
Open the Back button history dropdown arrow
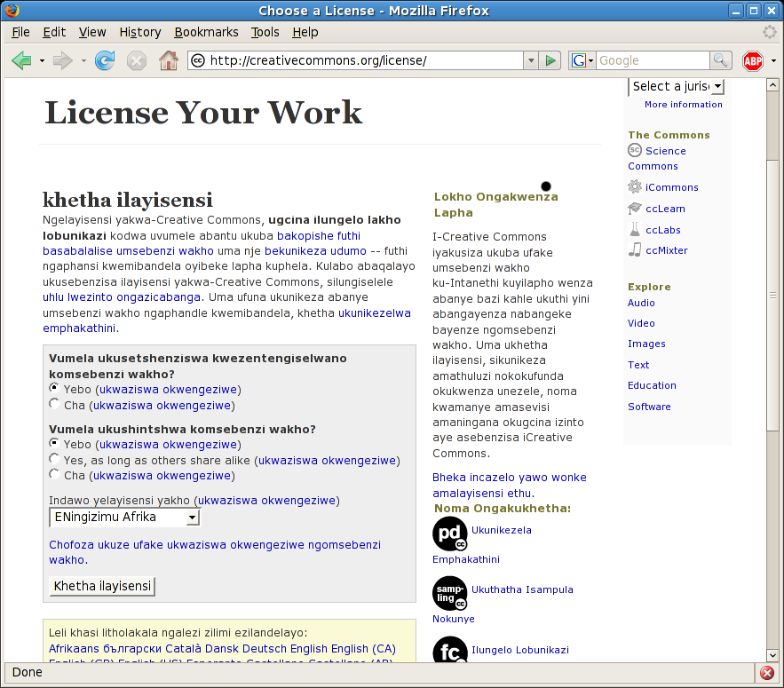pyautogui.click(x=42, y=61)
